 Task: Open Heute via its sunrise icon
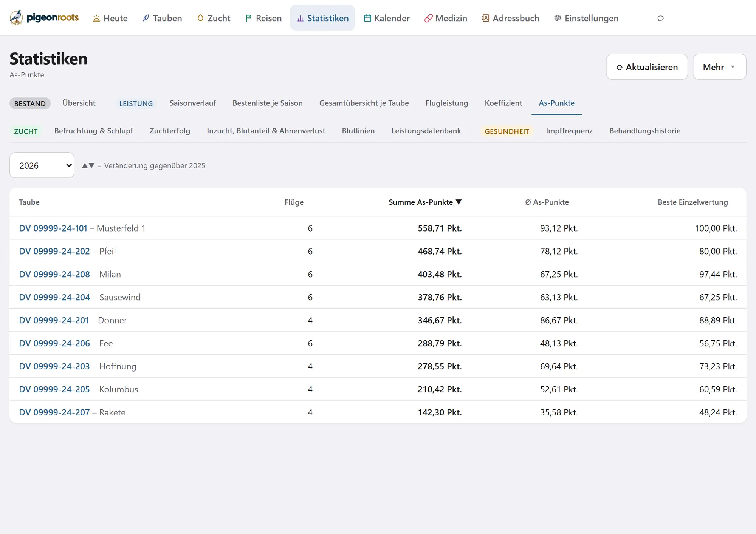click(x=96, y=18)
